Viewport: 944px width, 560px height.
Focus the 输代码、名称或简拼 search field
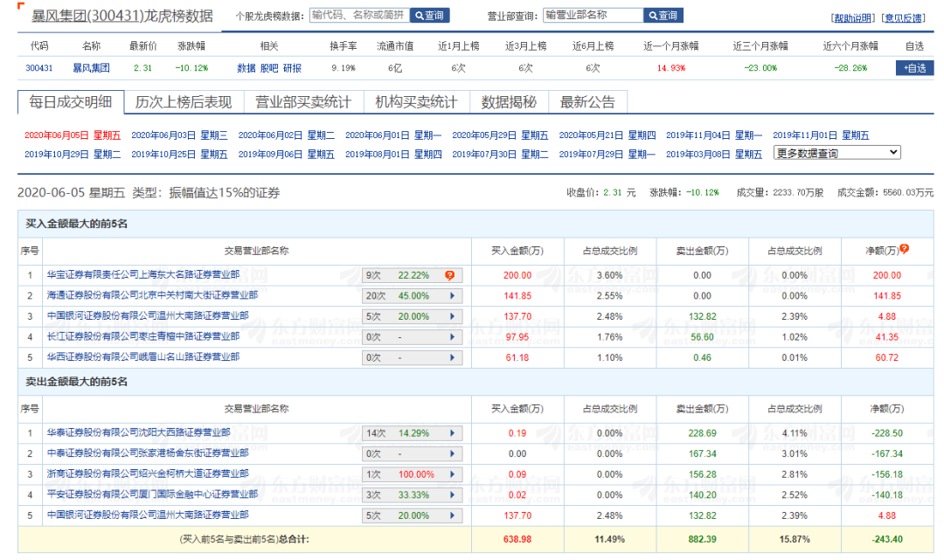point(358,16)
